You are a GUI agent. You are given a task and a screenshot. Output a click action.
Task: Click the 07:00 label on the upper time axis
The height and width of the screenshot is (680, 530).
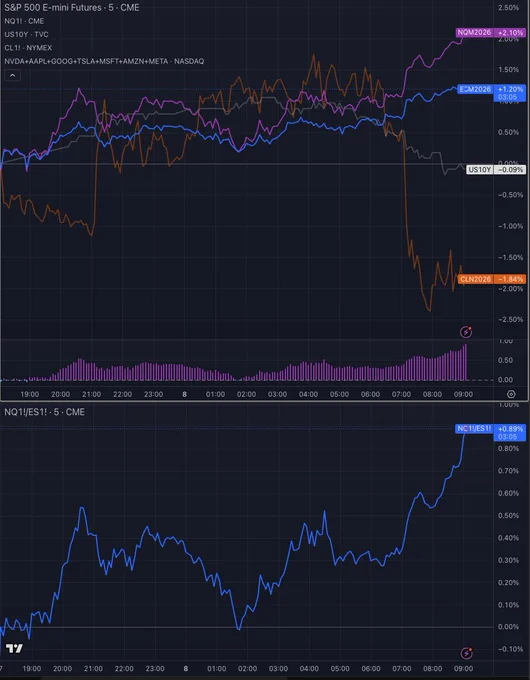(x=401, y=394)
